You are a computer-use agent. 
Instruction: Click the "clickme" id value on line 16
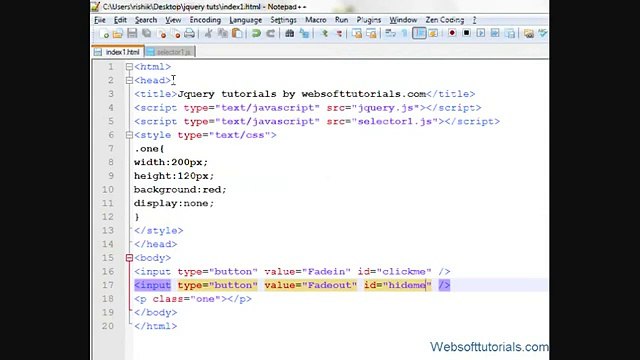404,272
